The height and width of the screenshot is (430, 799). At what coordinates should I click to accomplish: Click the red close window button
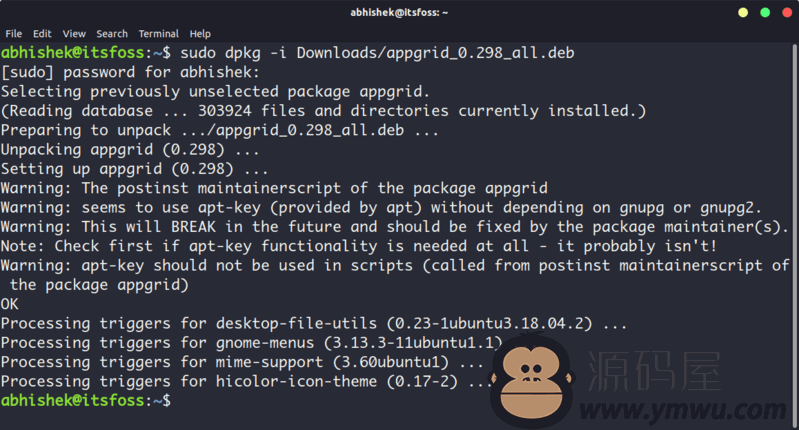coord(787,12)
